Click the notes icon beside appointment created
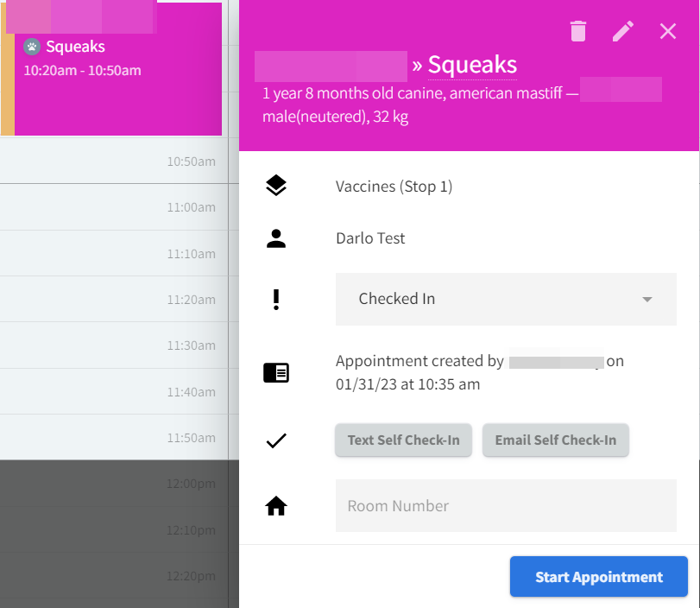Screen dimensions: 700x608 pos(276,372)
